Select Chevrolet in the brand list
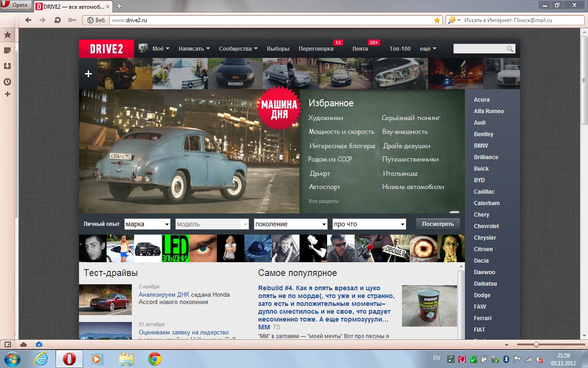This screenshot has height=368, width=588. click(486, 226)
